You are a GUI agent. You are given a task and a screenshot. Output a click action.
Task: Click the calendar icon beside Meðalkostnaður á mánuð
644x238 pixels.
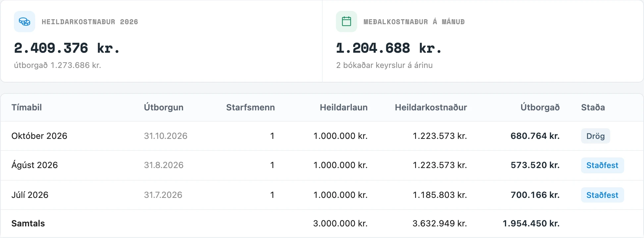tap(347, 22)
